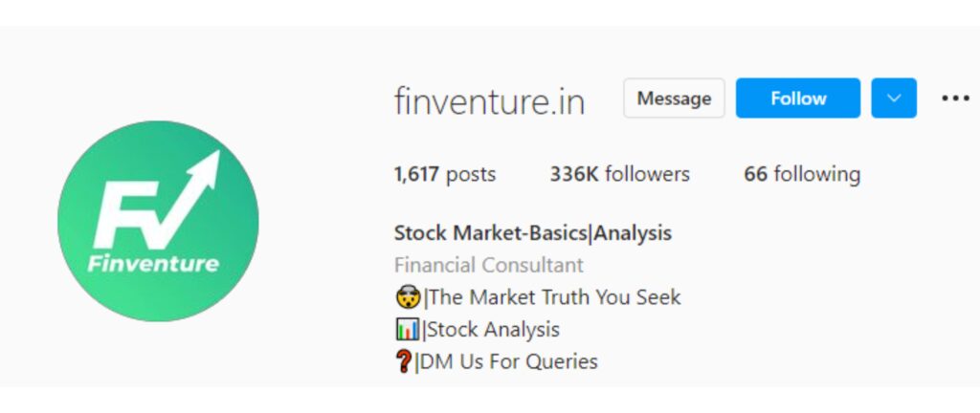Click the red question mark emoji
Viewport: 980px width, 413px height.
(404, 362)
